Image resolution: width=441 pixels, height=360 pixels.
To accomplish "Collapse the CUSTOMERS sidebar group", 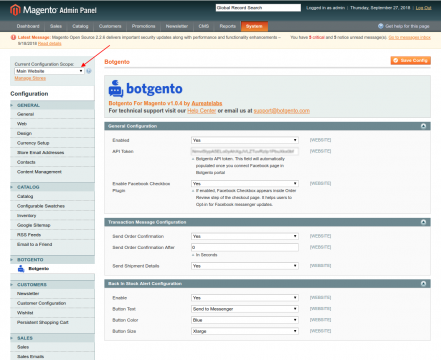I will [52, 285].
